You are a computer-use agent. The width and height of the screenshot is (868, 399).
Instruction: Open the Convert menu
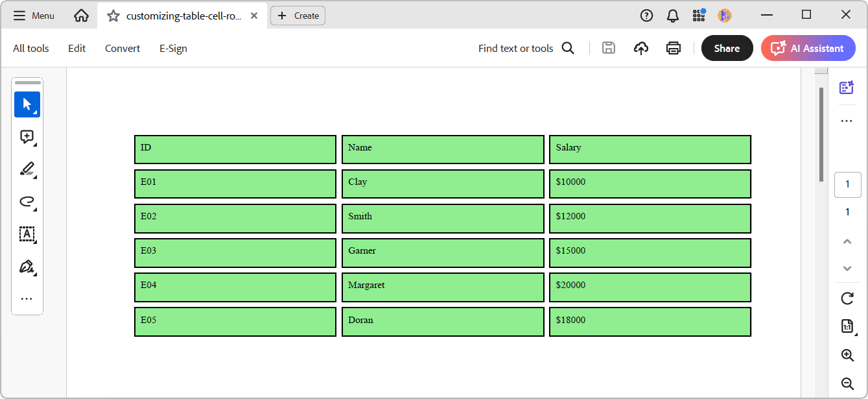point(123,48)
